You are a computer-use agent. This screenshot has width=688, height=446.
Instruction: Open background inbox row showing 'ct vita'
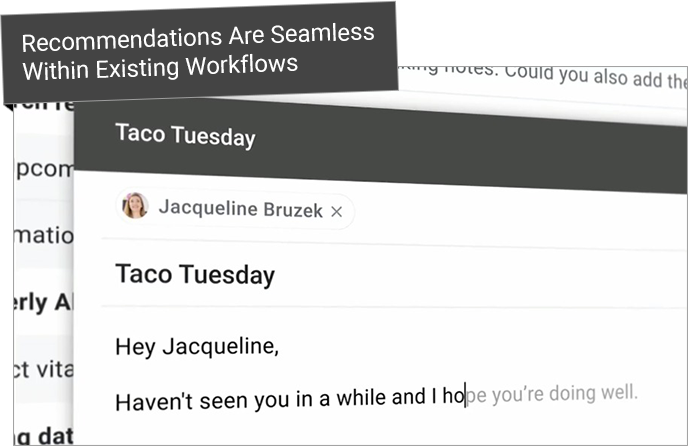click(x=43, y=369)
